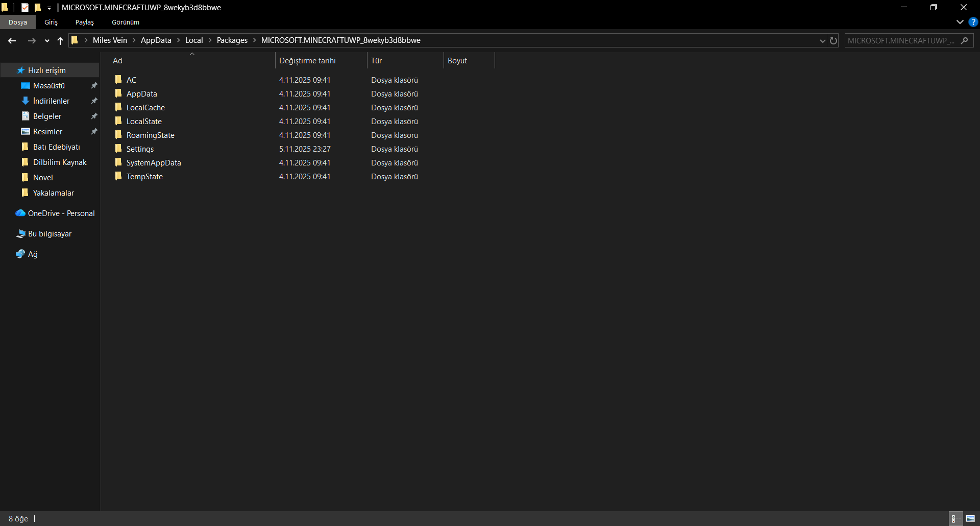This screenshot has height=526, width=980.
Task: Open the Settings folder
Action: point(140,149)
